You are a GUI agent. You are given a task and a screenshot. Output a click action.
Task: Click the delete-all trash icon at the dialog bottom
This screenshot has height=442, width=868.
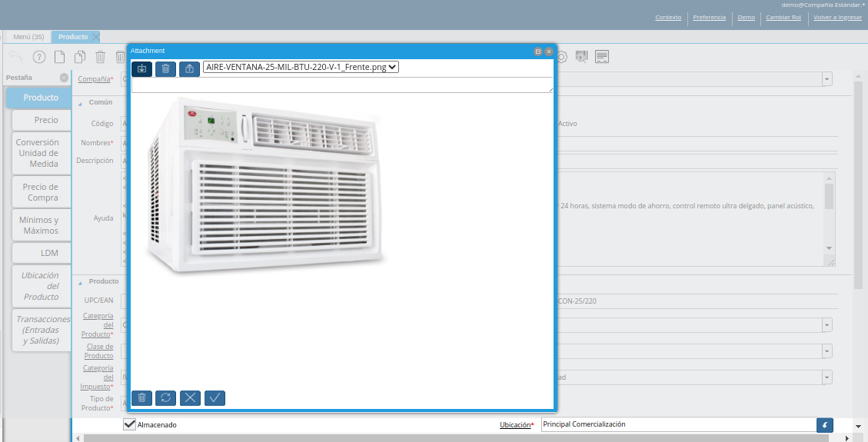[x=141, y=397]
